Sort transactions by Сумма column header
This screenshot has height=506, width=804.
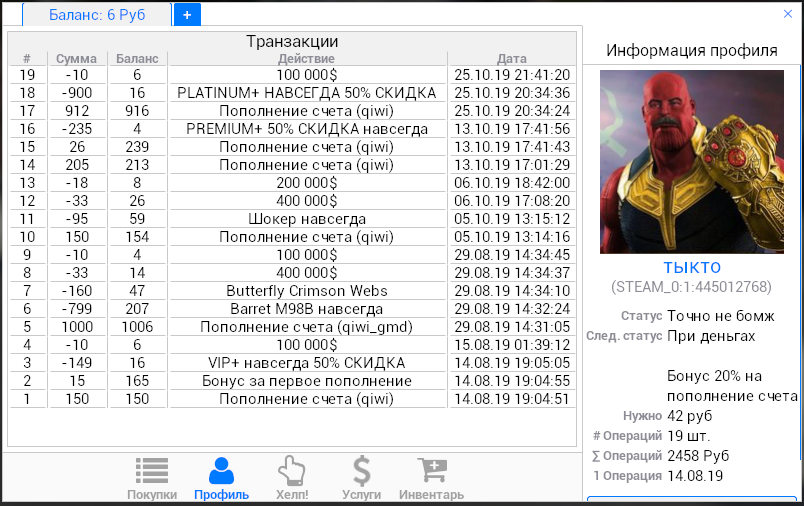point(77,59)
